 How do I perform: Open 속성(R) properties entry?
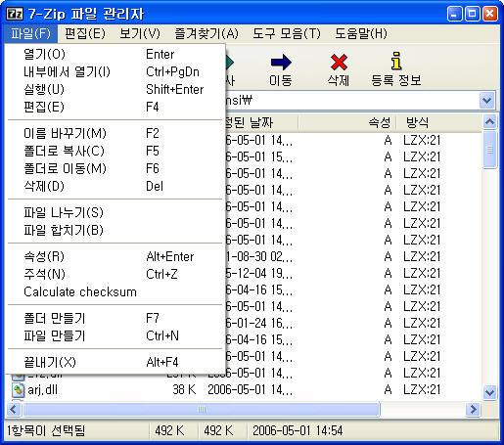pos(115,256)
